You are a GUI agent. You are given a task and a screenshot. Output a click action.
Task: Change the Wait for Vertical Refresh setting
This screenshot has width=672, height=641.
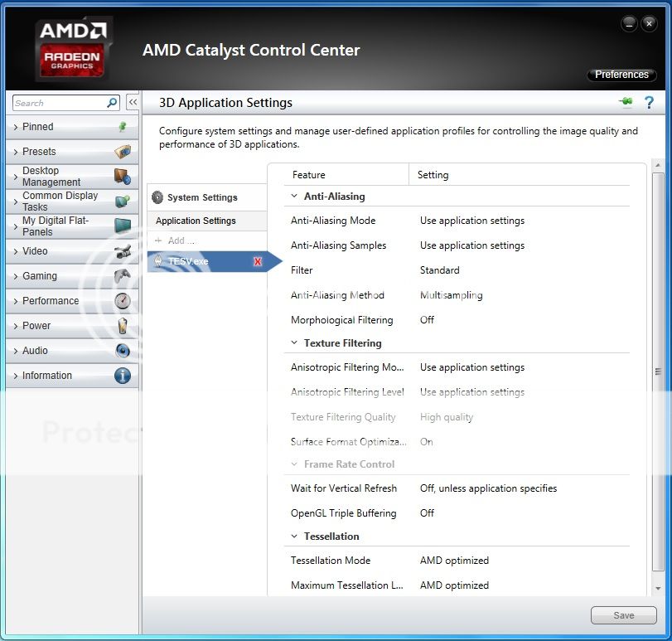point(488,488)
